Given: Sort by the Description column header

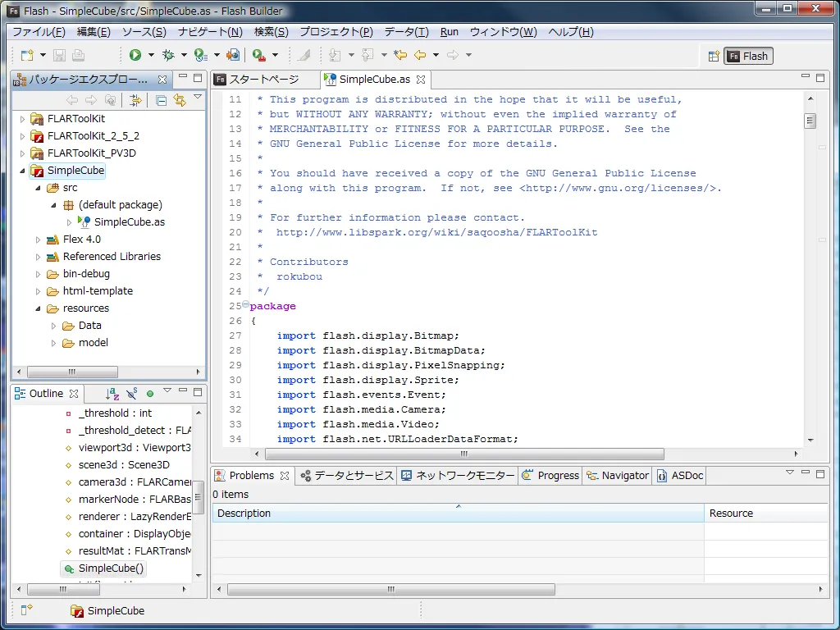Looking at the screenshot, I should pyautogui.click(x=458, y=514).
